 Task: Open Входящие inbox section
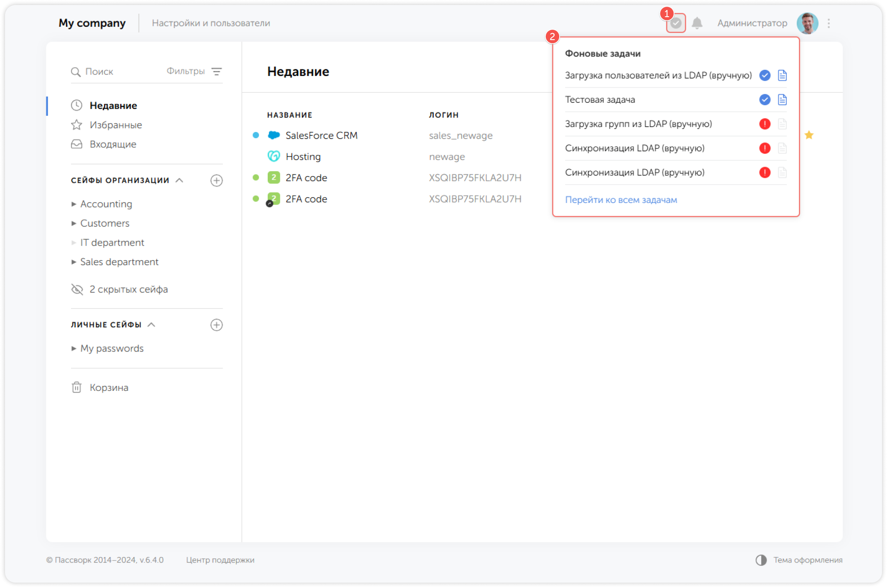tap(113, 144)
